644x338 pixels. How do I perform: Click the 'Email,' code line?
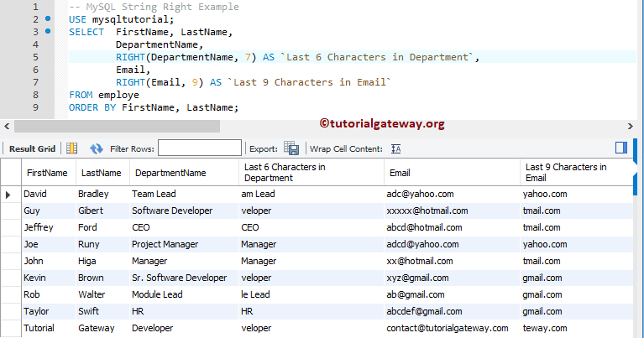click(x=133, y=70)
